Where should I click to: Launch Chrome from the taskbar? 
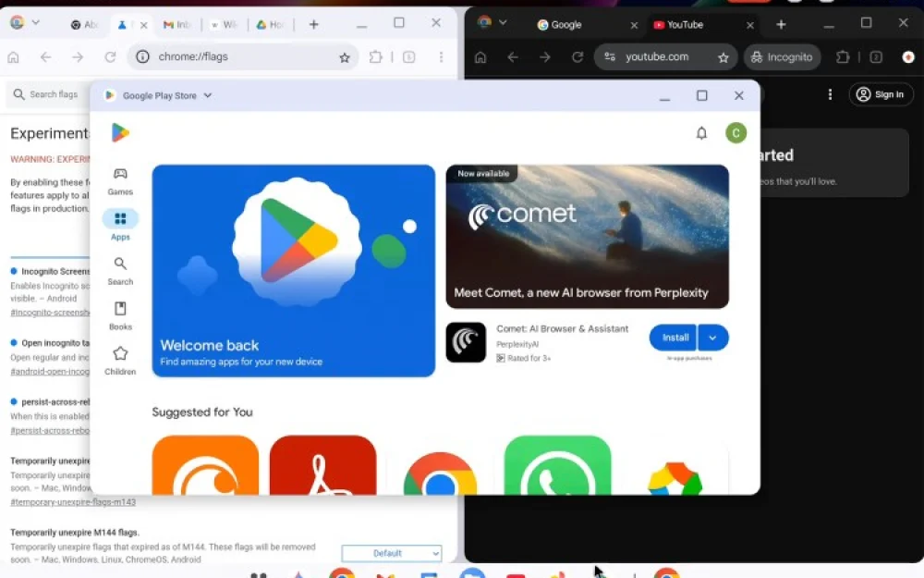[343, 572]
